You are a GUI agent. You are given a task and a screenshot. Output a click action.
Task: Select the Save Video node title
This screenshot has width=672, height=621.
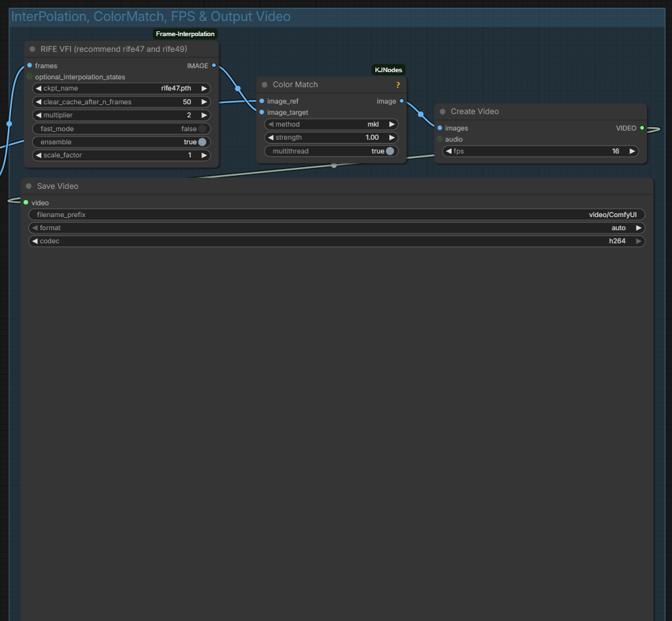(58, 186)
